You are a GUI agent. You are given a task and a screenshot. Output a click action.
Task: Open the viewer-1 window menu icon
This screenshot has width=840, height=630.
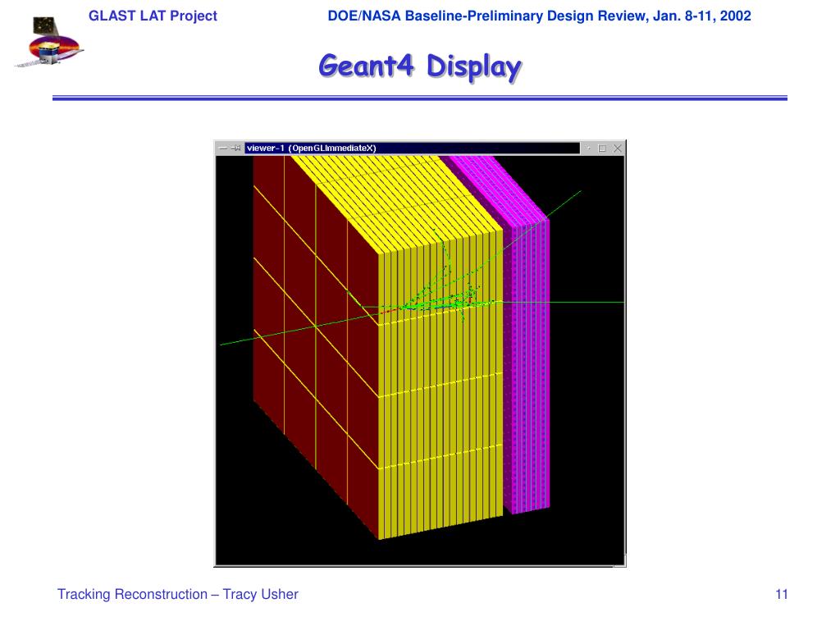tap(223, 148)
